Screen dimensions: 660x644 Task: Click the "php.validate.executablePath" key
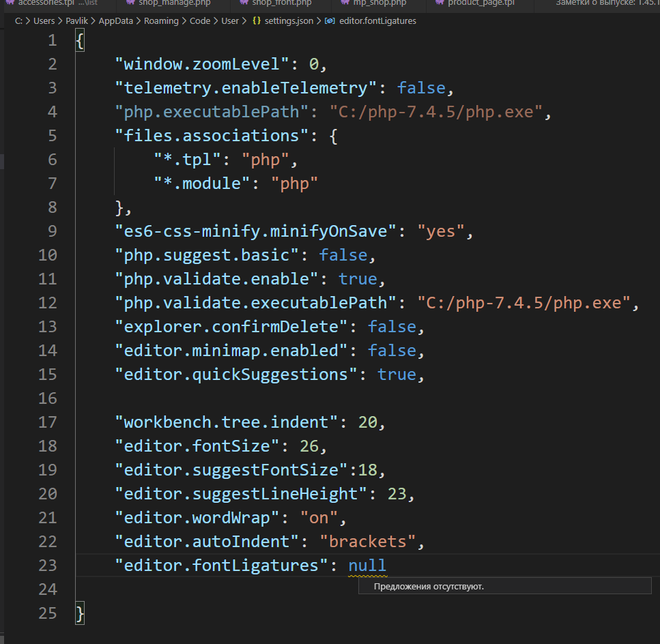pos(255,303)
